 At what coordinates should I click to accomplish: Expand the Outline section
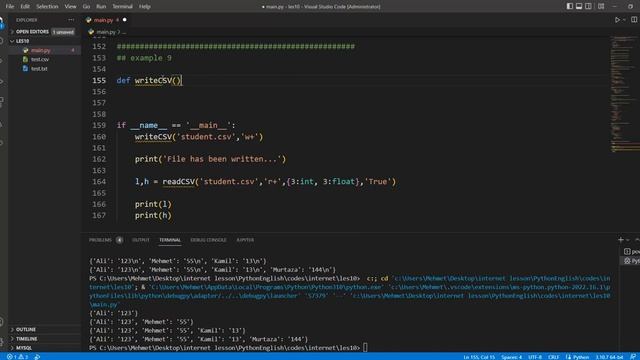(26, 329)
